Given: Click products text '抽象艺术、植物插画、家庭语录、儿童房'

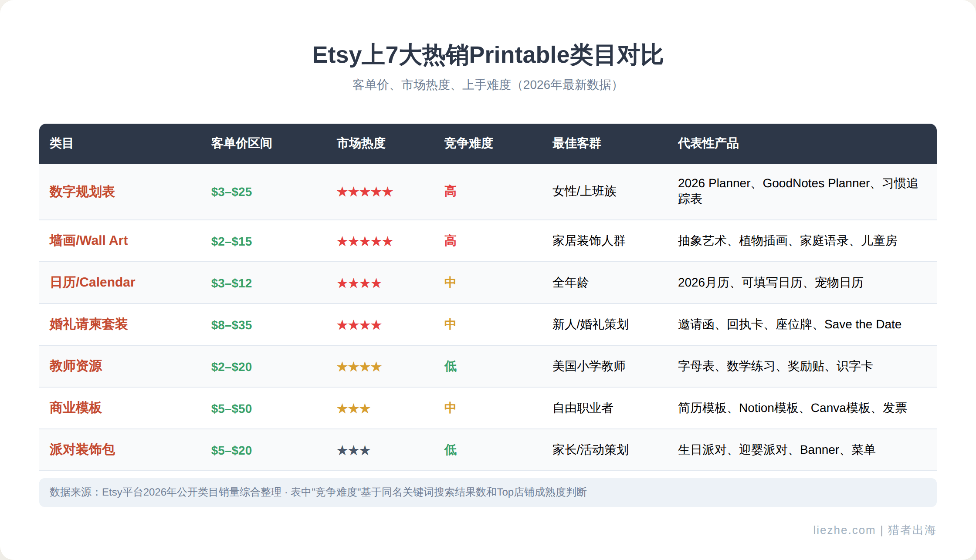Looking at the screenshot, I should coord(787,241).
